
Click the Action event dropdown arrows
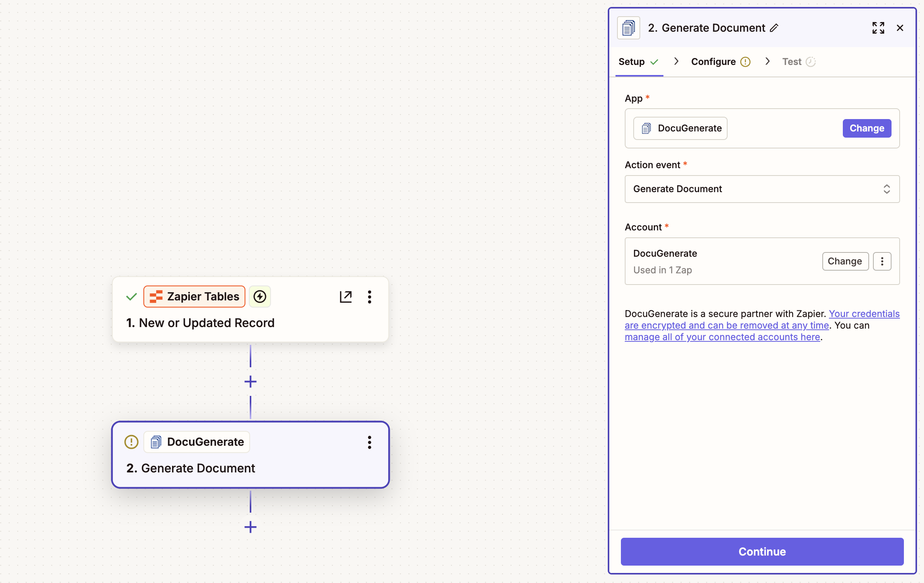[886, 189]
